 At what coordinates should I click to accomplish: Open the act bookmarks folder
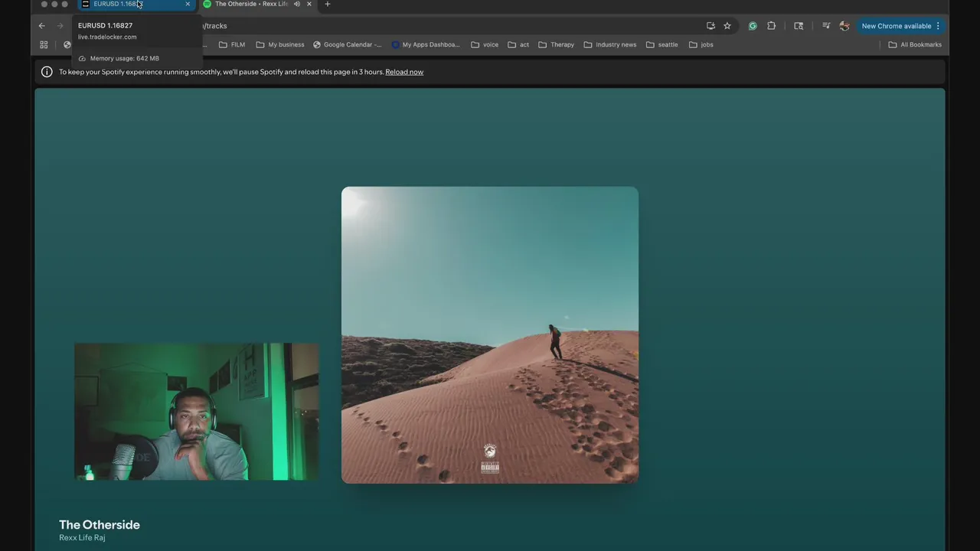pyautogui.click(x=518, y=44)
